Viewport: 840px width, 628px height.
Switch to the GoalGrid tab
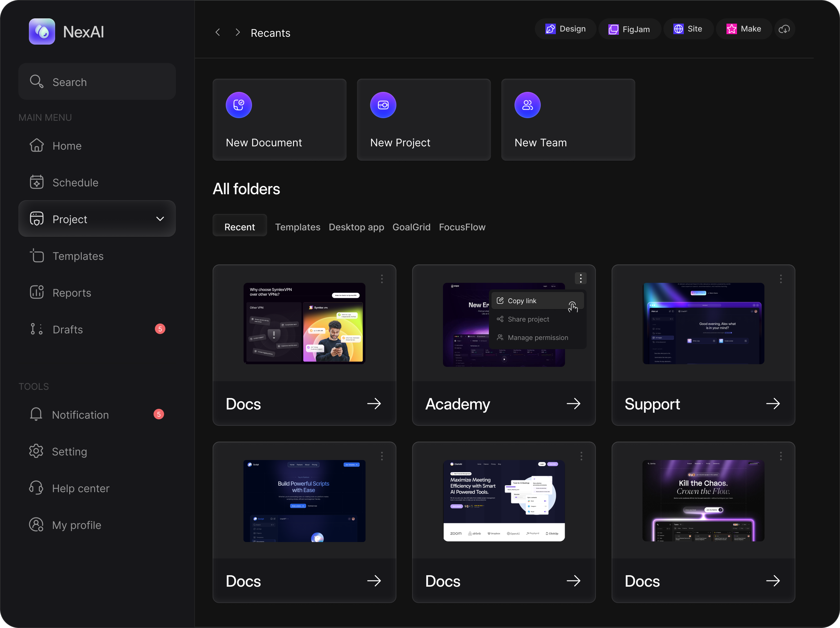411,227
